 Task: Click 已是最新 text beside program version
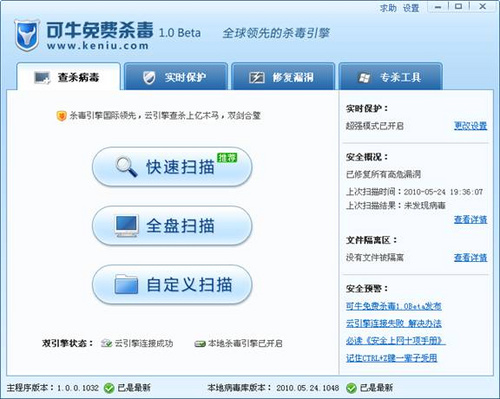coord(134,388)
